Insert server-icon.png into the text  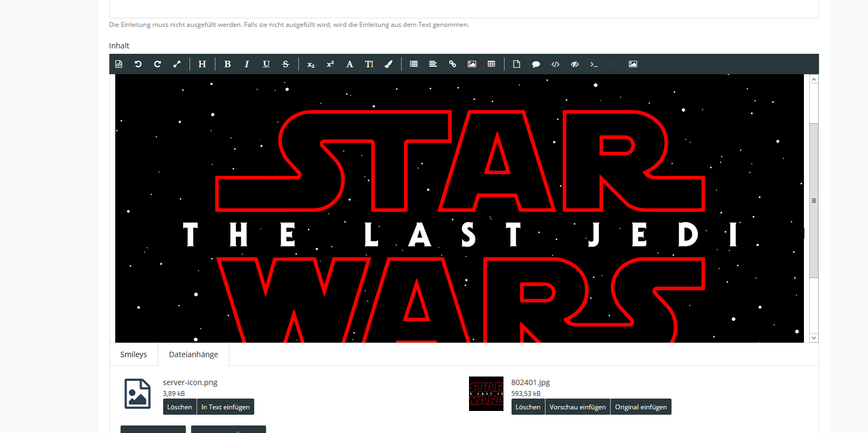(x=226, y=407)
